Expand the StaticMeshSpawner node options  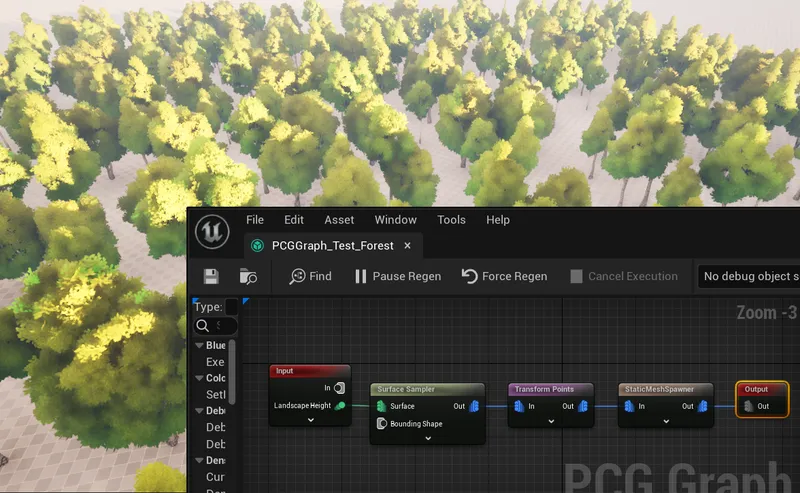pyautogui.click(x=666, y=421)
